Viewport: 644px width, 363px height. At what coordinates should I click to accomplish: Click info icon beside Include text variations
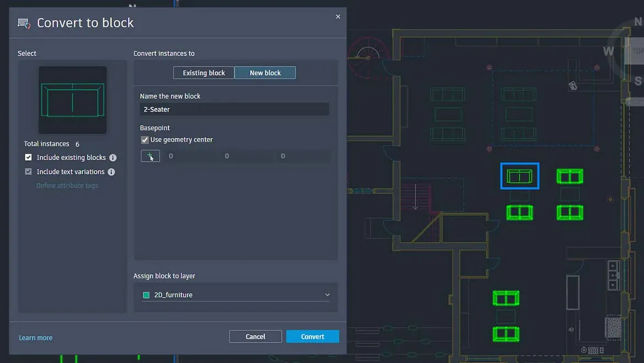click(x=111, y=172)
